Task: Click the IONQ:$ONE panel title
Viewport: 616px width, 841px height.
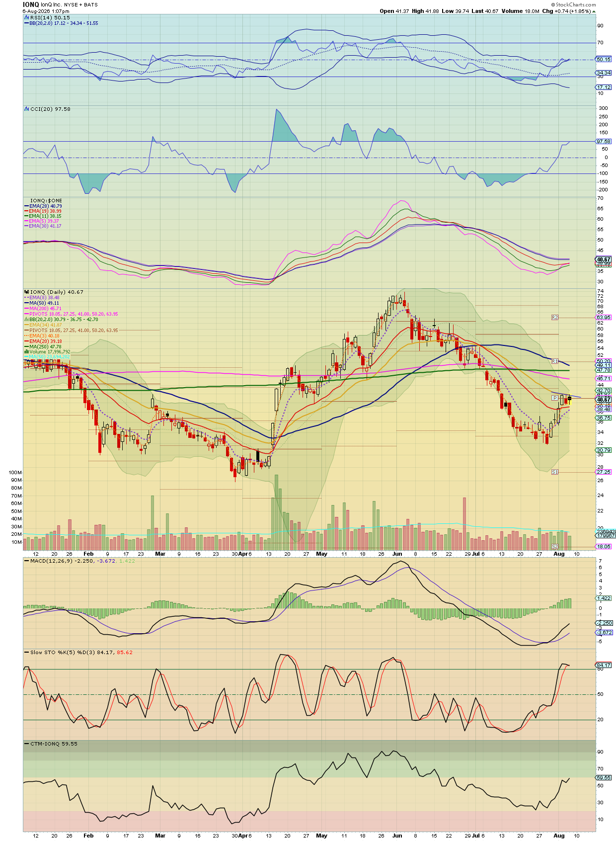Action: [x=46, y=201]
